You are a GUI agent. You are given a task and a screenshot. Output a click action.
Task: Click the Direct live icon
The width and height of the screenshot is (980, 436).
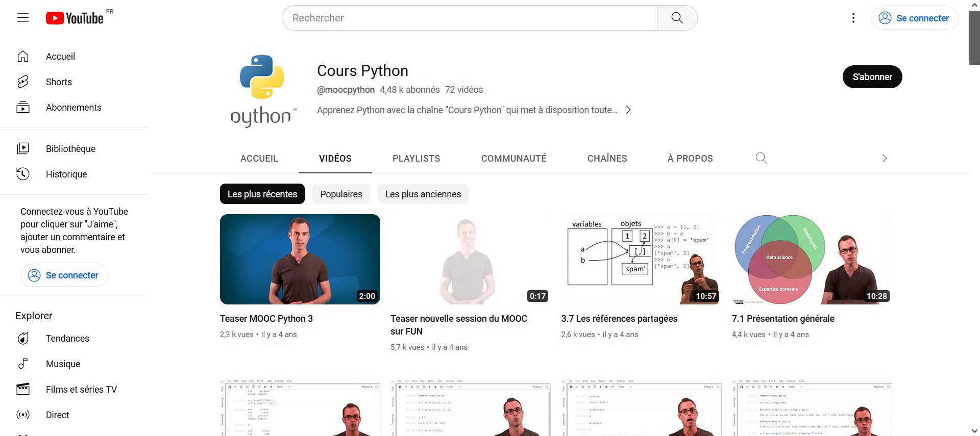23,415
